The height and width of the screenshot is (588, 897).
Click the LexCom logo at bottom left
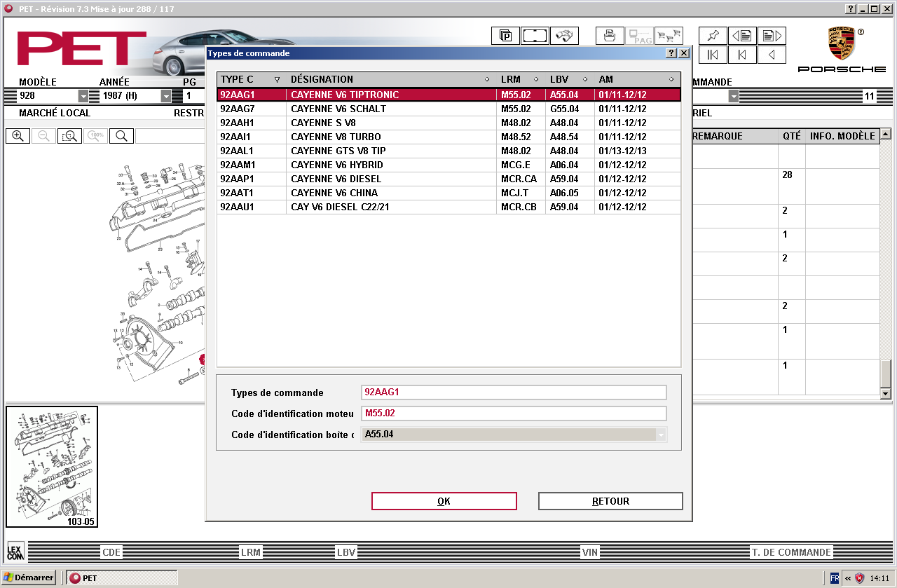(15, 552)
